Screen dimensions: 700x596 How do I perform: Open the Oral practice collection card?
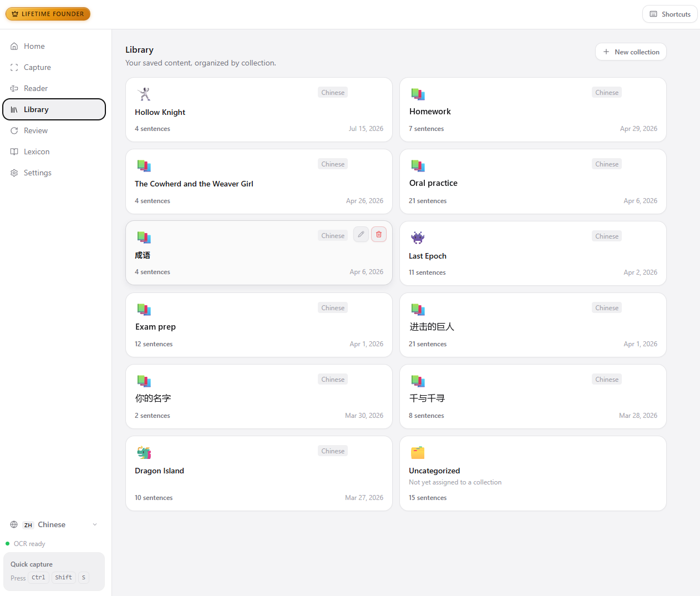(533, 181)
